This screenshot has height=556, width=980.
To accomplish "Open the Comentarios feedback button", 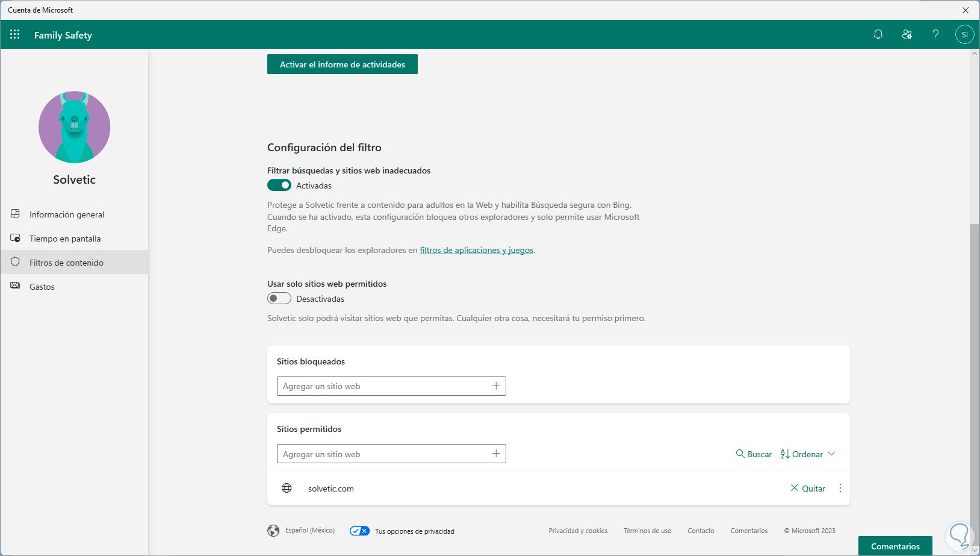I will point(895,546).
